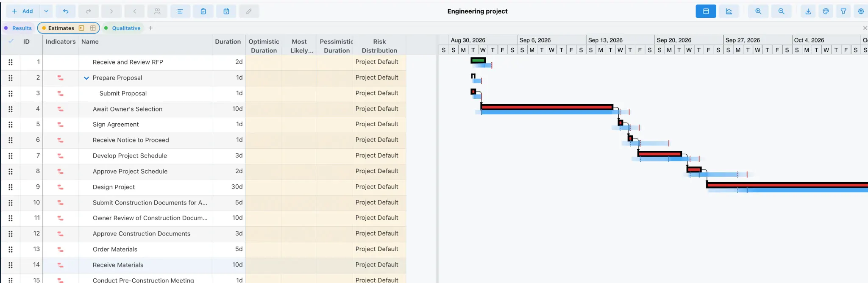The width and height of the screenshot is (868, 283).
Task: Zoom out of the timeline
Action: click(x=781, y=11)
